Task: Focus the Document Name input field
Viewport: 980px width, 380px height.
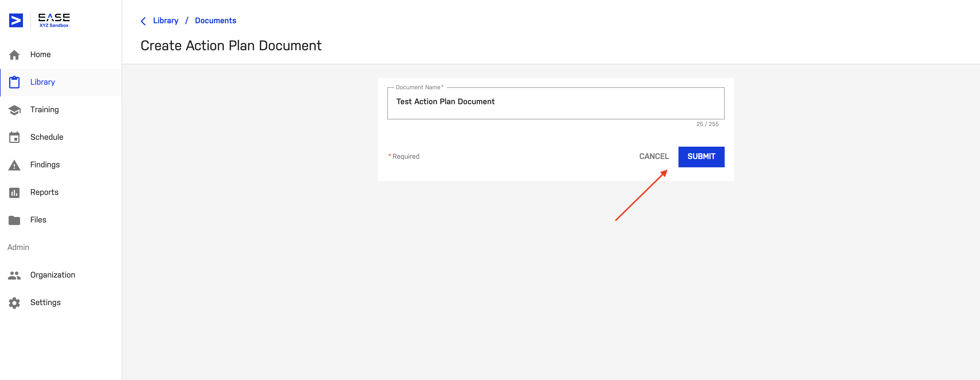Action: (x=555, y=103)
